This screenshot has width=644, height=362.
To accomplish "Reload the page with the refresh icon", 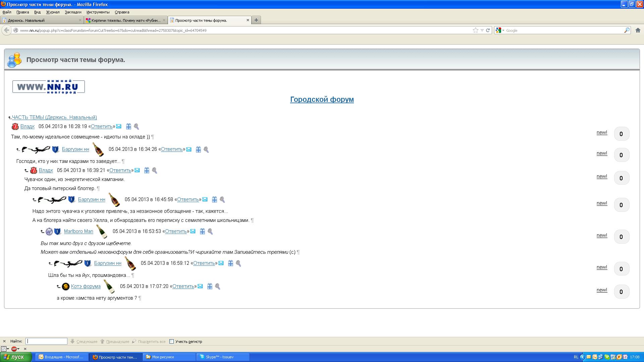I will pyautogui.click(x=488, y=30).
